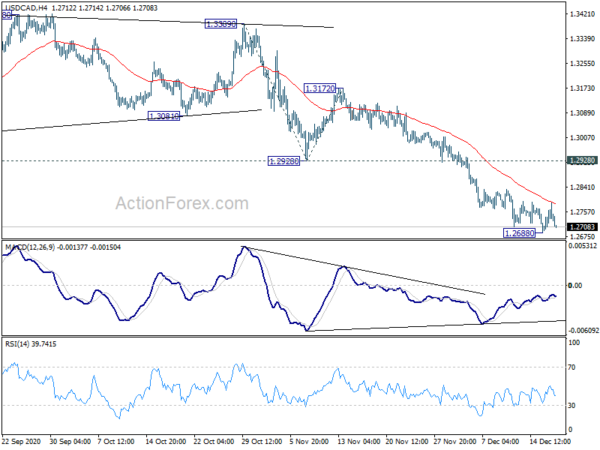This screenshot has height=450, width=600.
Task: Click the 1.29280 axis level tag
Action: click(x=582, y=161)
